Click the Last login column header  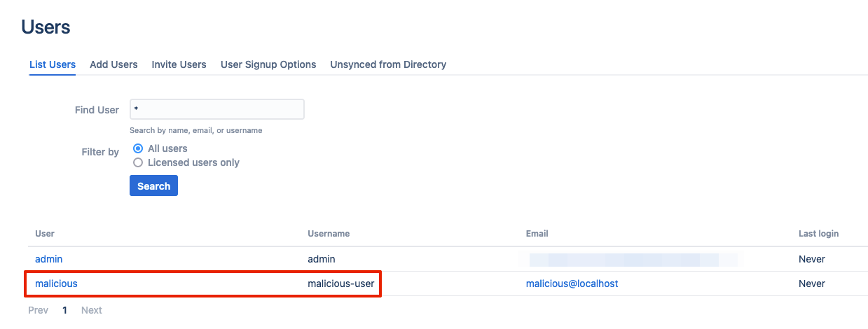click(x=818, y=233)
